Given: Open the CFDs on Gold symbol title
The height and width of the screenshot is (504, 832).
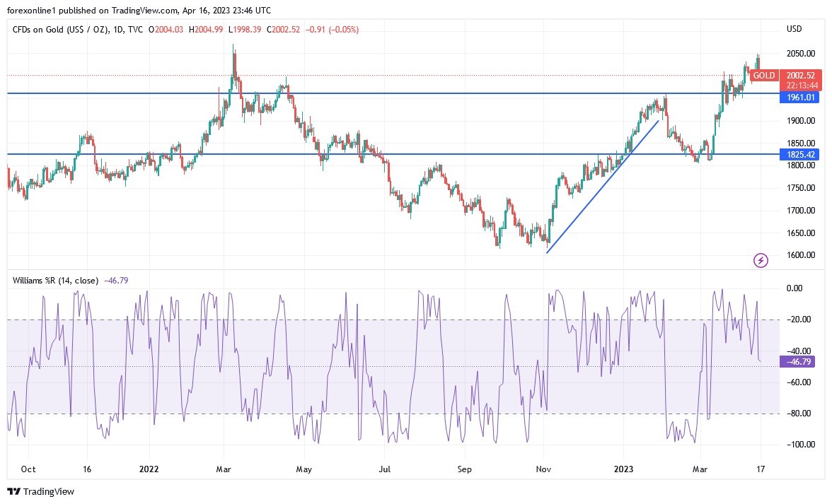Looking at the screenshot, I should coord(59,30).
